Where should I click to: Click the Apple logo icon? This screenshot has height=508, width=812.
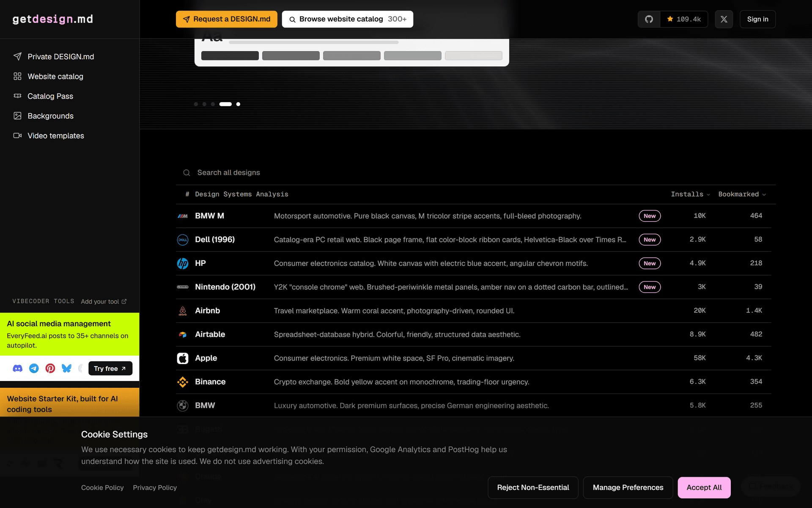pos(183,358)
